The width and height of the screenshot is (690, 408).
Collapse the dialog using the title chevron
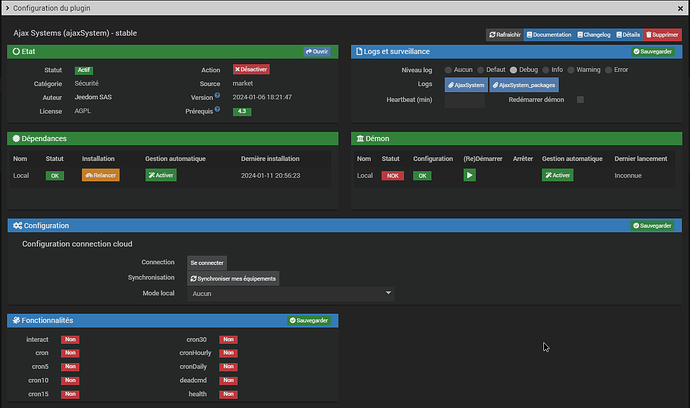[x=7, y=8]
